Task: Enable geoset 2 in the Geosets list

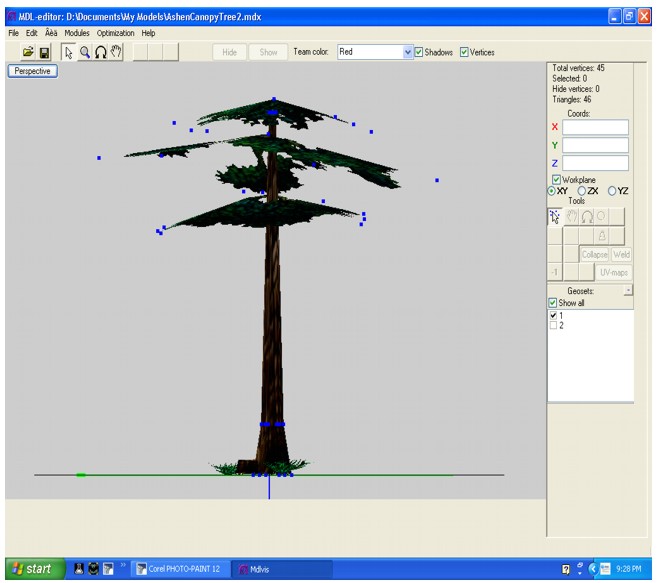Action: tap(553, 325)
